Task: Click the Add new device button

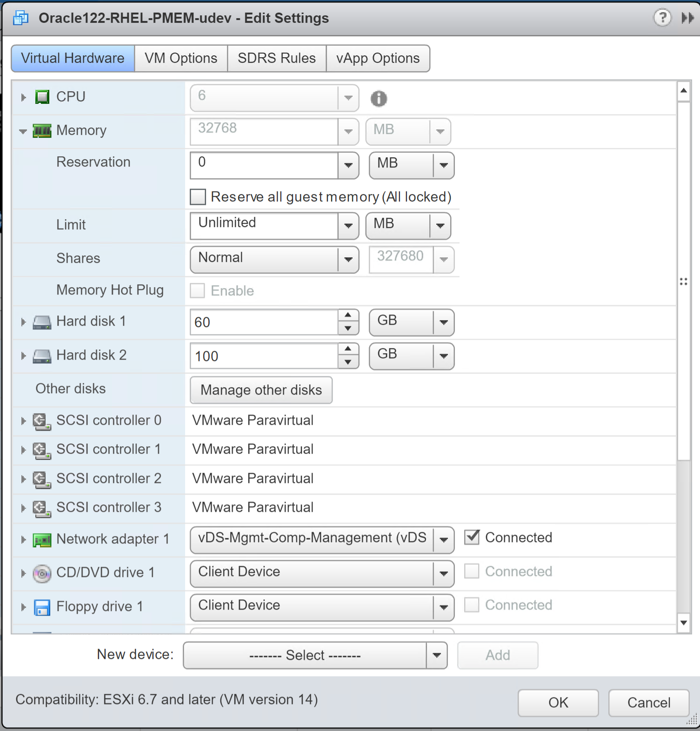Action: 498,655
